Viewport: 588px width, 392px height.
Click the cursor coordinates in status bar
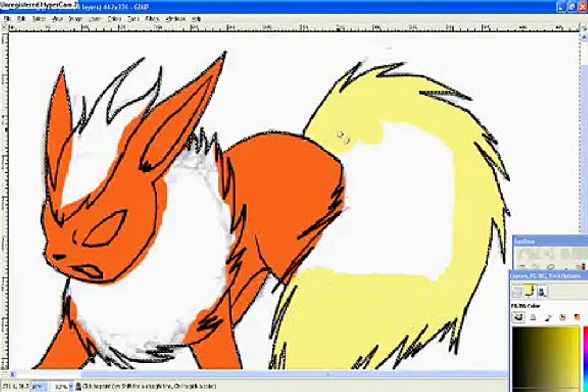(15, 386)
